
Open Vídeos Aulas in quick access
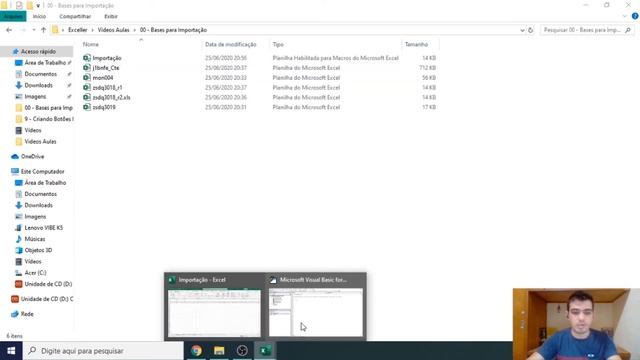pyautogui.click(x=40, y=142)
